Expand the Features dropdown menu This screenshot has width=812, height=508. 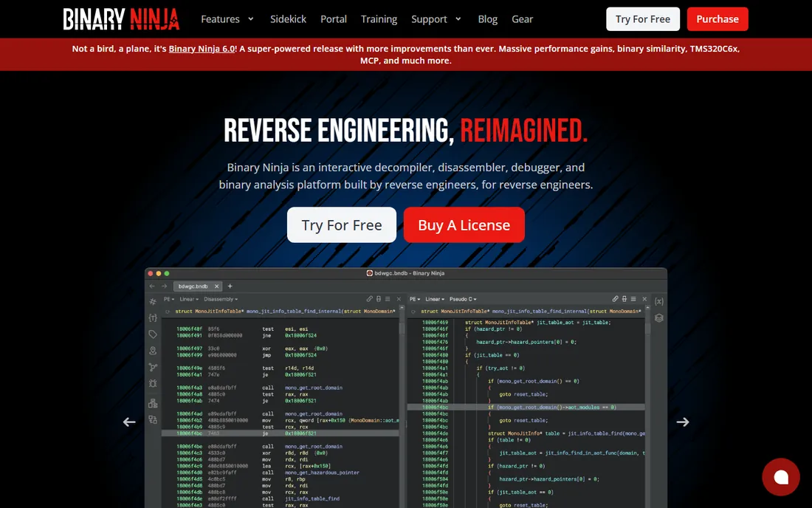[227, 19]
